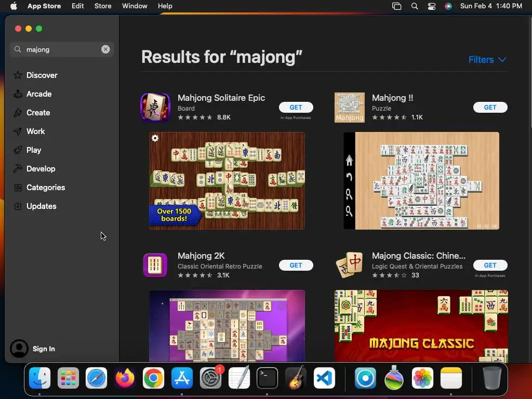Open Mahjong Solitaire Epic title

221,98
